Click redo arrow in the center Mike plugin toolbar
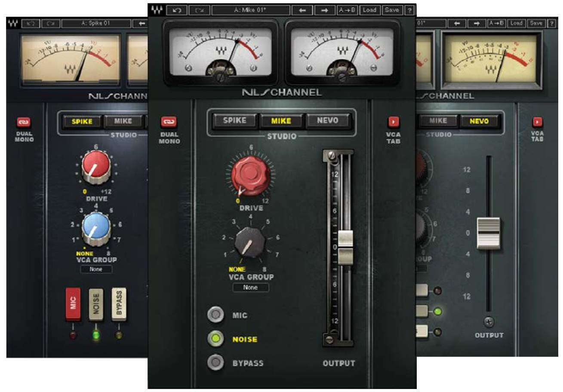Image resolution: width=563 pixels, height=392 pixels. pyautogui.click(x=199, y=10)
